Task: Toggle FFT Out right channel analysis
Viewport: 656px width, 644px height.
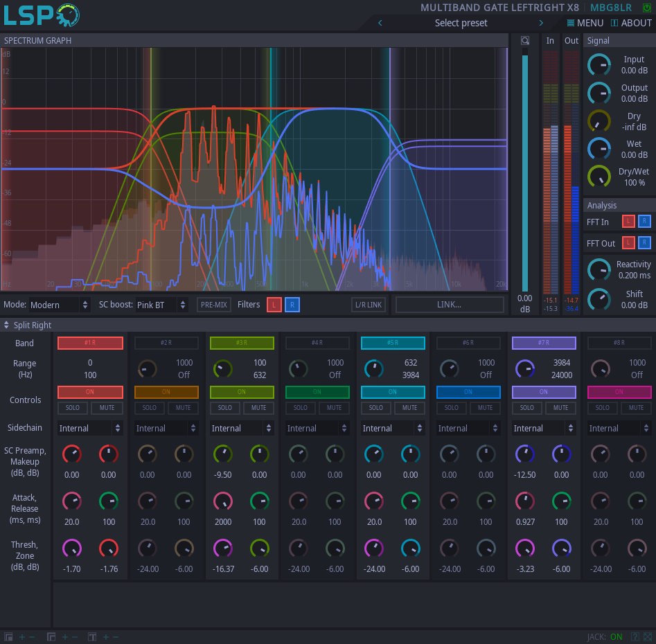Action: pyautogui.click(x=644, y=243)
